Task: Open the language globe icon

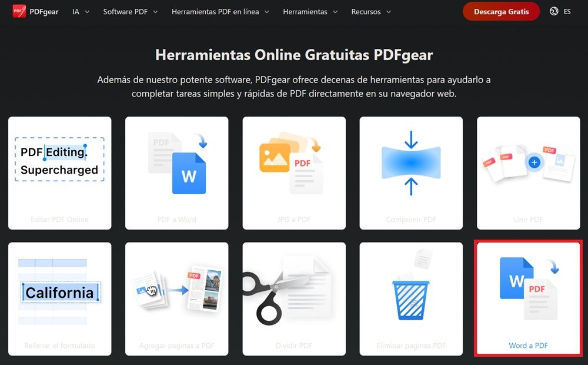Action: click(x=554, y=11)
